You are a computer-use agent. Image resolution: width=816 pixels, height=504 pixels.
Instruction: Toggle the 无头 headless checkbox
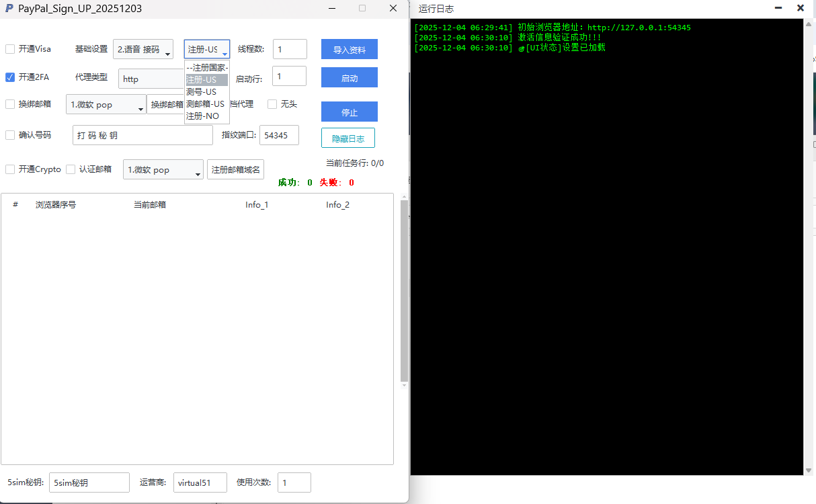[272, 104]
